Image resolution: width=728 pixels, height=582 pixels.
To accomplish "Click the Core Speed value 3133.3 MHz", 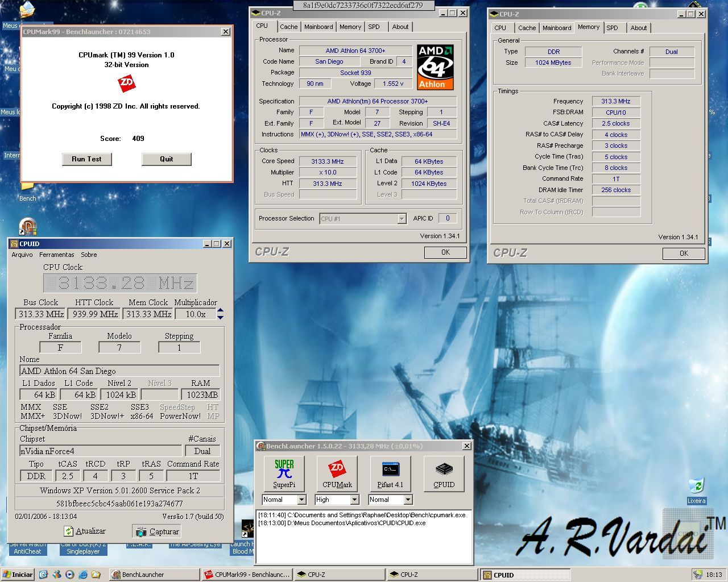I will (328, 161).
